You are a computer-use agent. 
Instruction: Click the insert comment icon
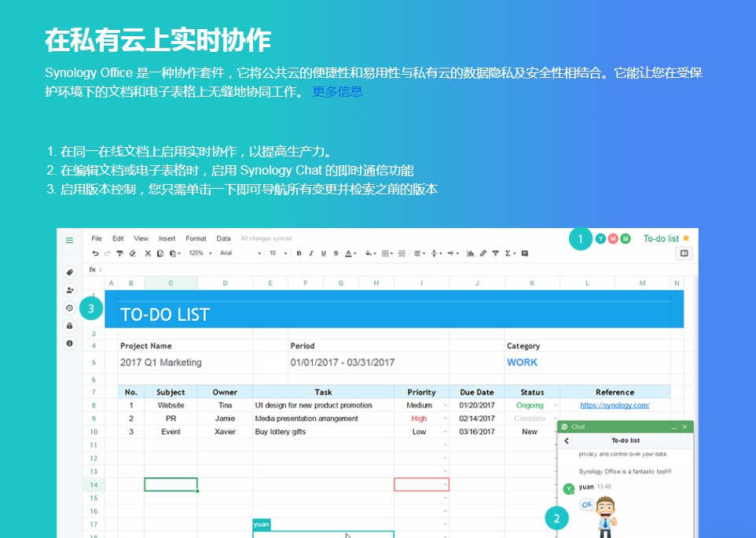525,253
